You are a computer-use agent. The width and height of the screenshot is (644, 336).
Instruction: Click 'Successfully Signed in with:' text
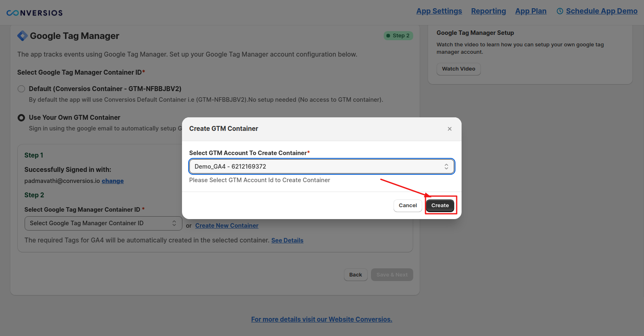point(68,169)
